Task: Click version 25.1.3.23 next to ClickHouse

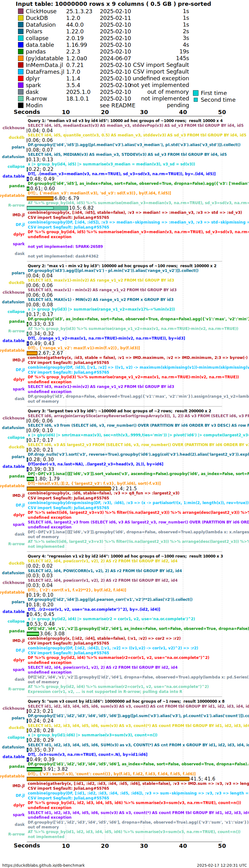Action: (x=79, y=11)
